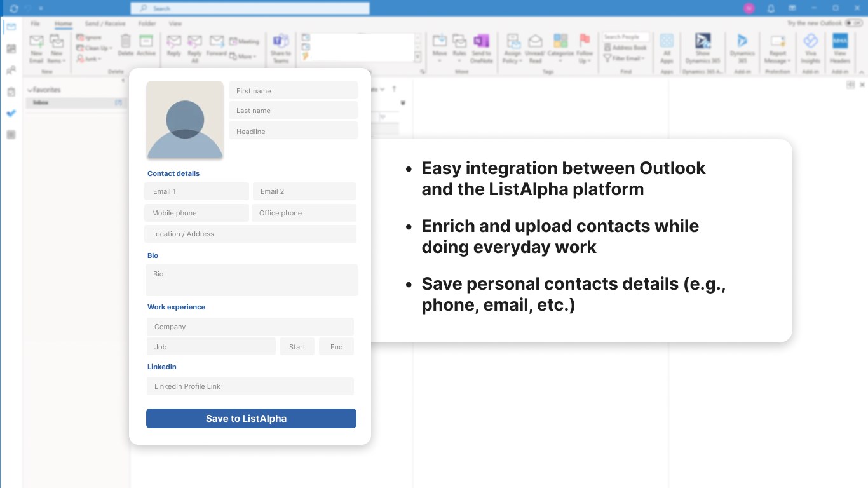
Task: Click the Bio text area
Action: (x=252, y=280)
